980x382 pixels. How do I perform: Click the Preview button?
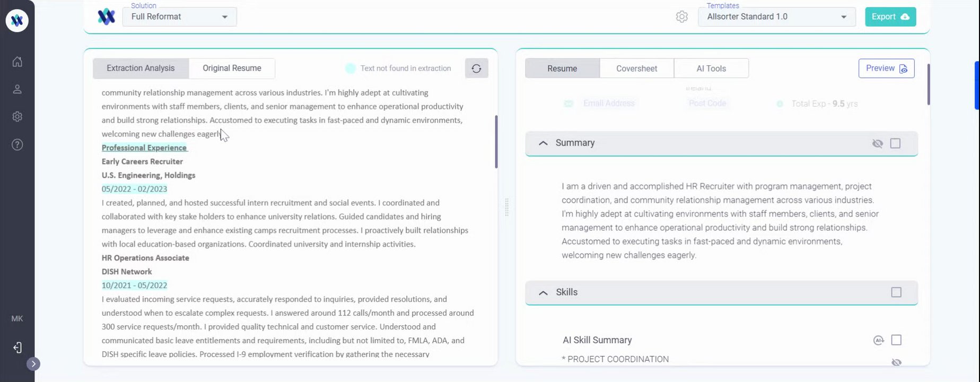click(886, 68)
